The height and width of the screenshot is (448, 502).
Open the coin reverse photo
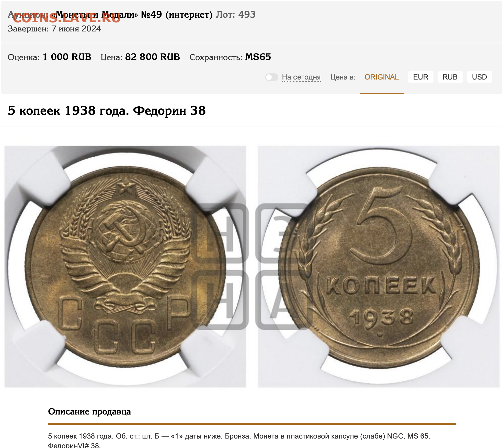379,266
